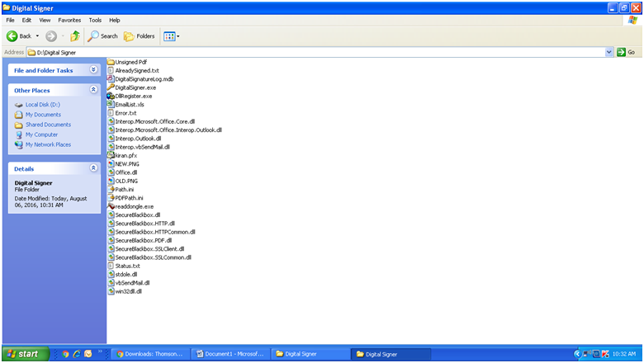Expand the quick launch overflow chevron

tap(100, 351)
